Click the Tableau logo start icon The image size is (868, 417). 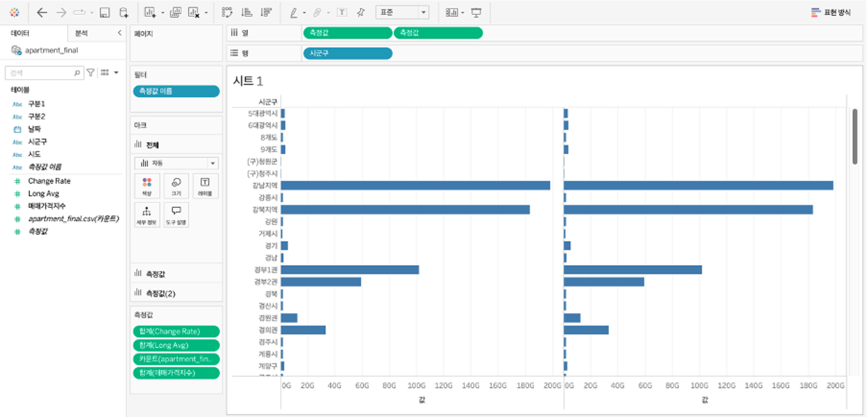tap(15, 12)
